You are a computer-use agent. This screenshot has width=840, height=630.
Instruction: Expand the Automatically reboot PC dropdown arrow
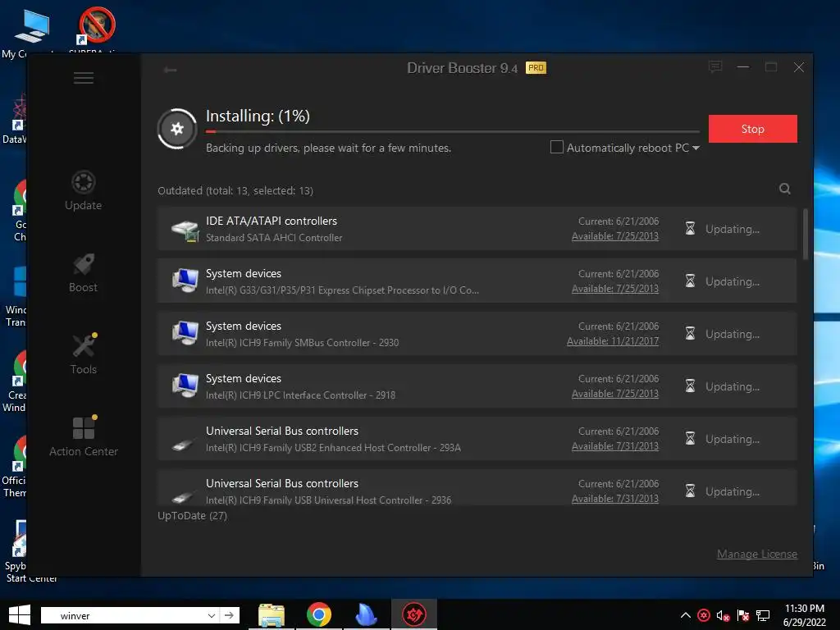click(696, 148)
